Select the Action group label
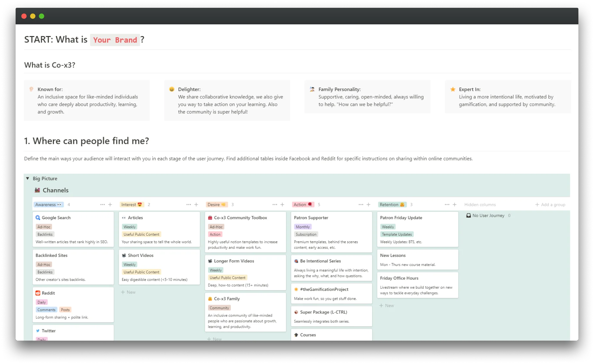 coord(303,205)
